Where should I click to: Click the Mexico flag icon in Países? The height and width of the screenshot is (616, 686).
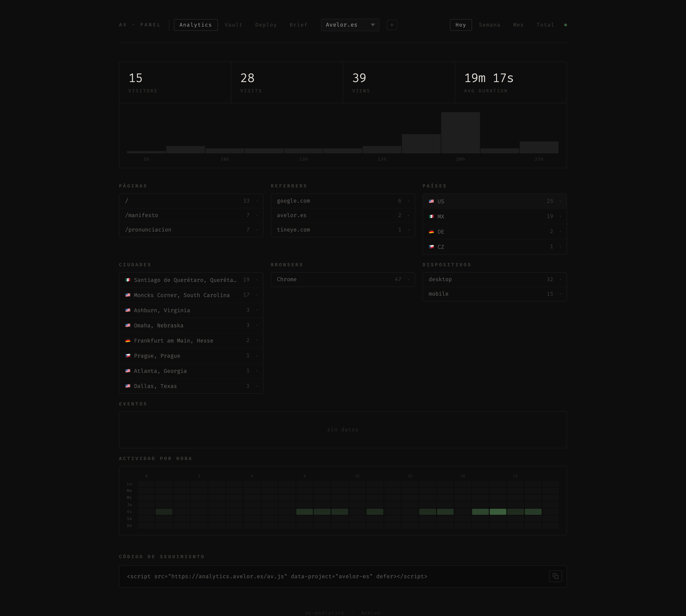[x=431, y=216]
